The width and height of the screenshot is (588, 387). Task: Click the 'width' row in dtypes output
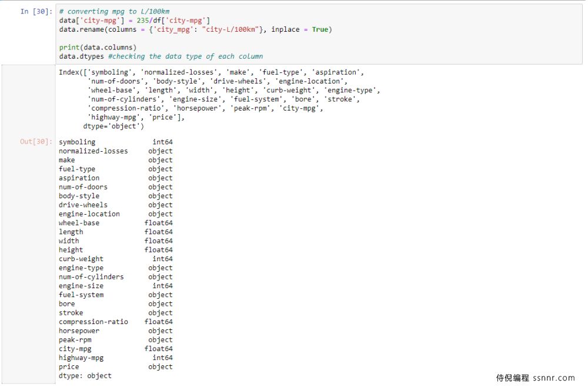coord(115,241)
